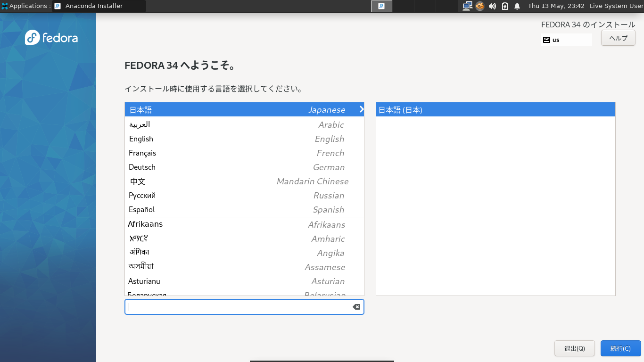Click the Fedora logo in sidebar
This screenshot has height=362, width=644.
pyautogui.click(x=51, y=37)
